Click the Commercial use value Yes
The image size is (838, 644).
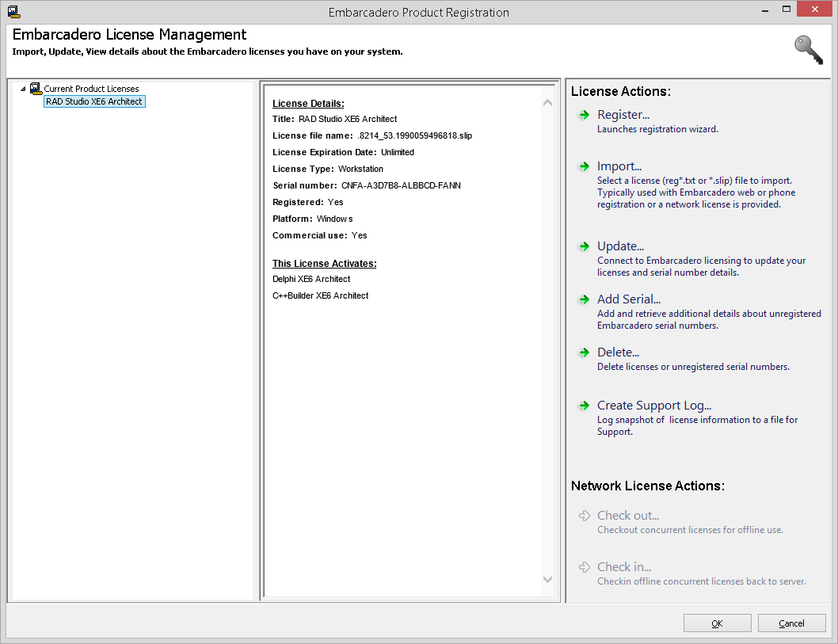pos(359,235)
